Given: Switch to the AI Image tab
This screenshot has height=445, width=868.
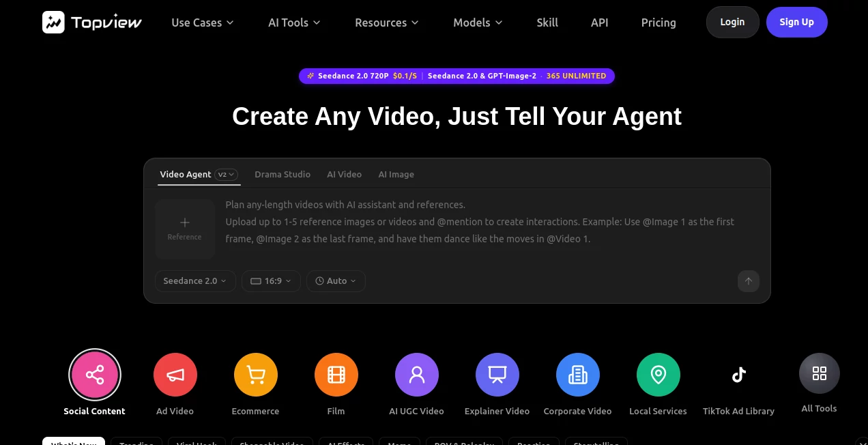Looking at the screenshot, I should [396, 174].
